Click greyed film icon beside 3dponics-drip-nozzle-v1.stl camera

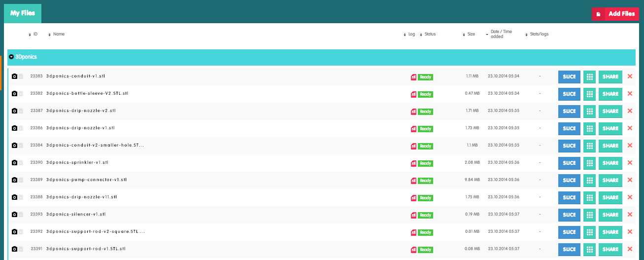click(x=21, y=128)
